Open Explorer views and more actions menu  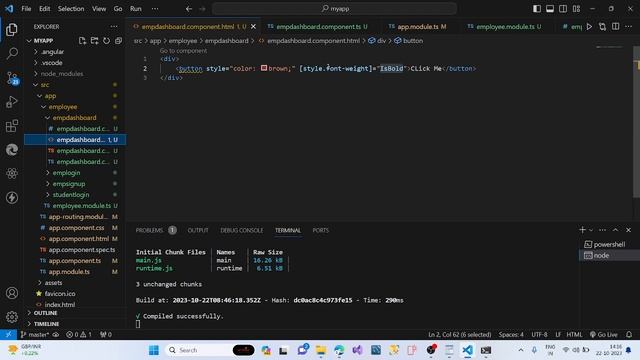click(x=114, y=27)
